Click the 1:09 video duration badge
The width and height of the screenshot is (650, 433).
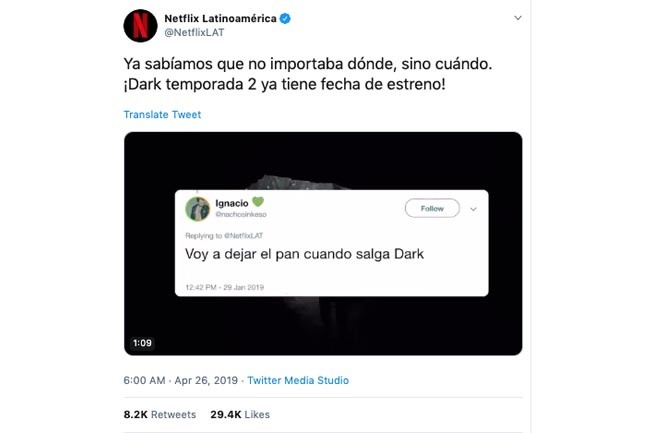click(x=142, y=343)
